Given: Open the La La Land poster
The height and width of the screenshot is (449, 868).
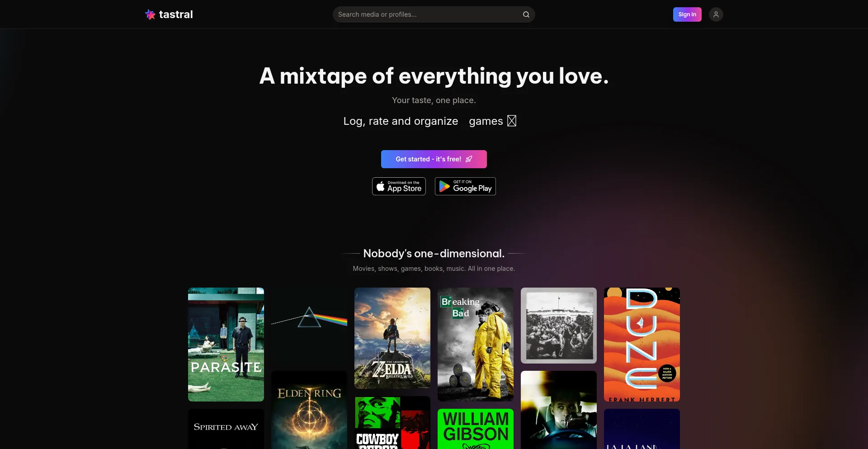Looking at the screenshot, I should point(642,429).
